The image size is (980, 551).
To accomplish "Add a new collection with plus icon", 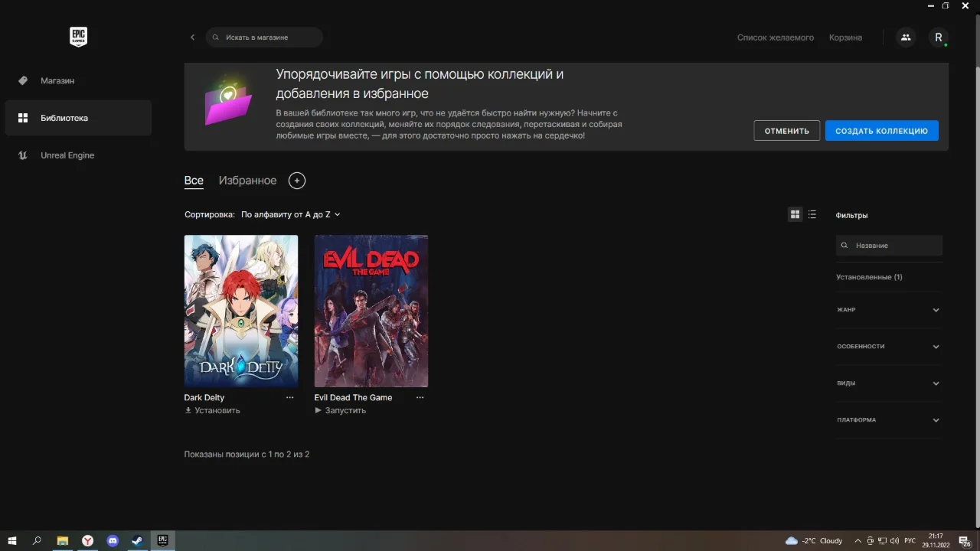I will [x=297, y=181].
